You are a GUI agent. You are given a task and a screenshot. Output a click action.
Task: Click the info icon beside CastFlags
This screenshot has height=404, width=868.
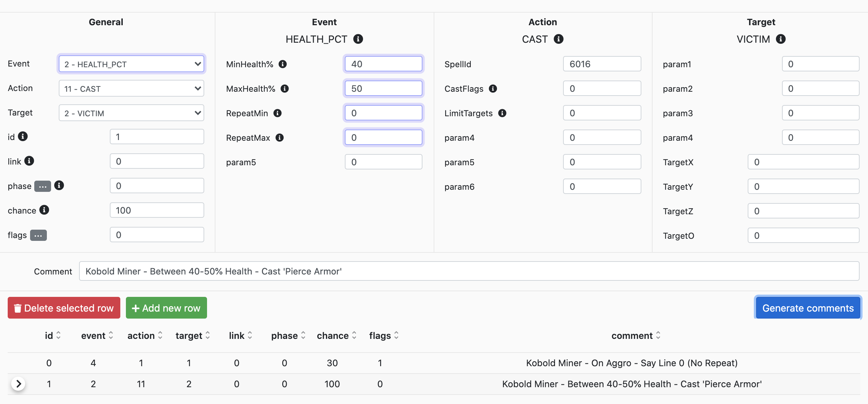point(493,89)
